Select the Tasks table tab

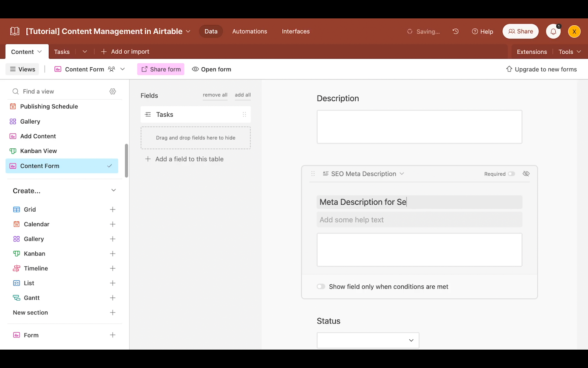point(62,52)
